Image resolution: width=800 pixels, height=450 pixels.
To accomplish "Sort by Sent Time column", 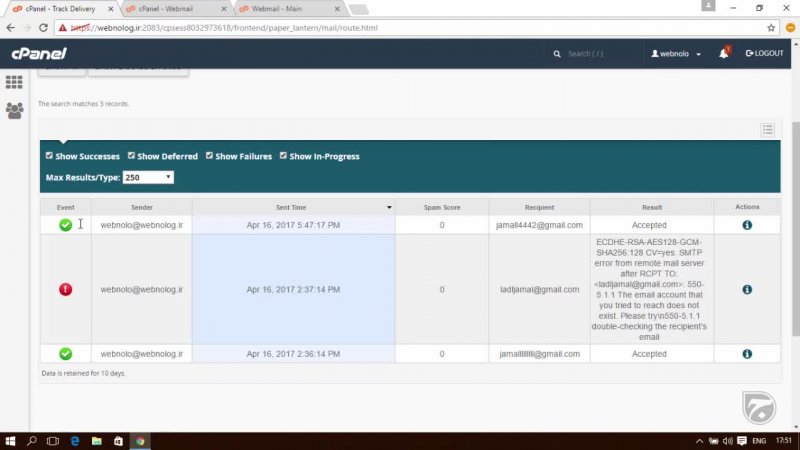I will point(292,207).
